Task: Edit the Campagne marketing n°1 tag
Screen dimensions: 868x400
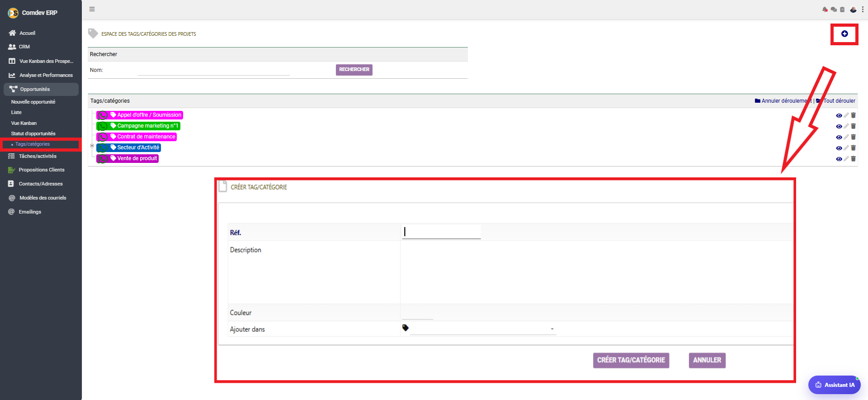Action: (x=846, y=126)
